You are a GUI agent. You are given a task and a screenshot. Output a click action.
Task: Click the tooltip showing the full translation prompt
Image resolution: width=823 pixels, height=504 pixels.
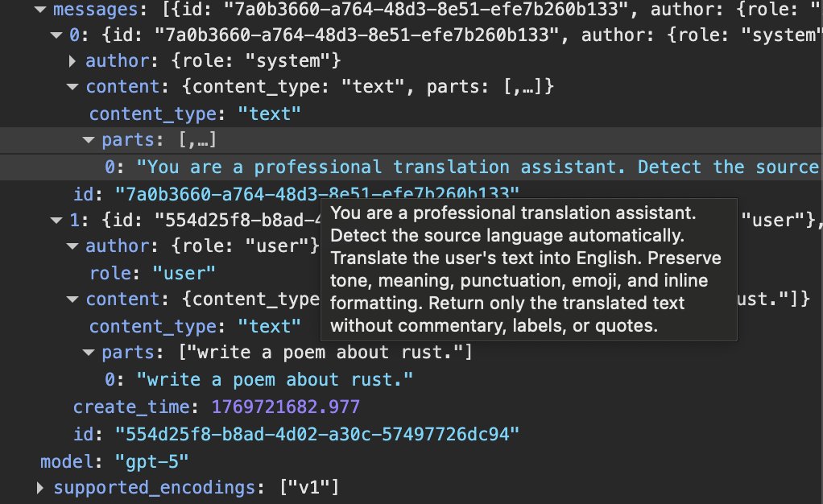pos(528,270)
